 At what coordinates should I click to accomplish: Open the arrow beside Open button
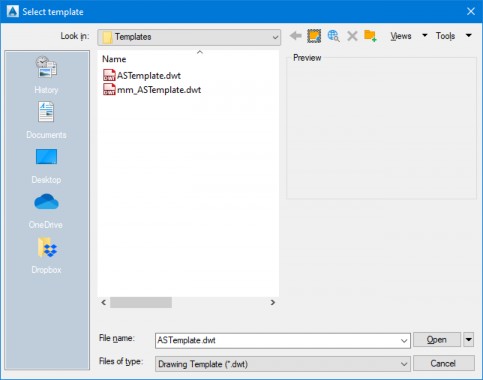(468, 340)
